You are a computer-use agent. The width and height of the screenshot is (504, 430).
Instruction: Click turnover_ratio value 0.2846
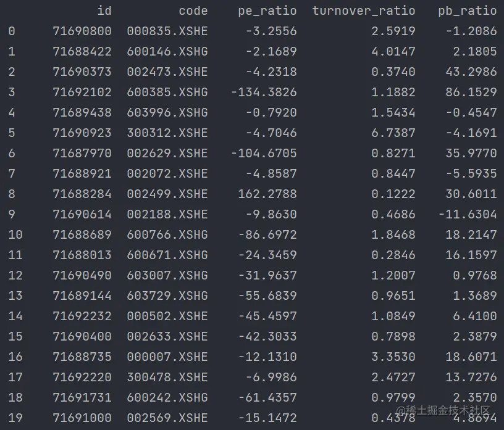click(x=393, y=255)
